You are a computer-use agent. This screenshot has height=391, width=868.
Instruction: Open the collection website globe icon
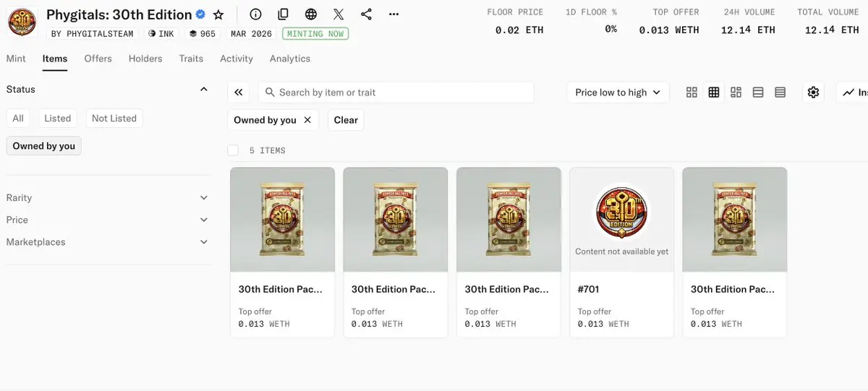pyautogui.click(x=310, y=14)
